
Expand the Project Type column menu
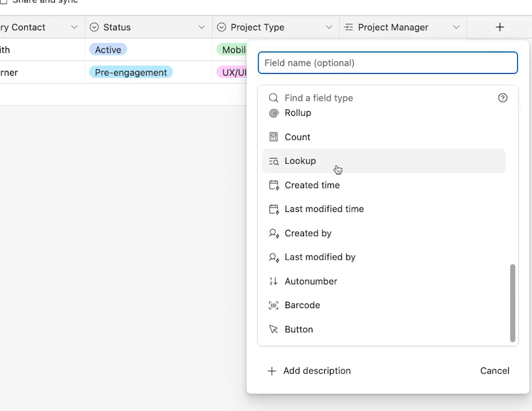coord(329,27)
